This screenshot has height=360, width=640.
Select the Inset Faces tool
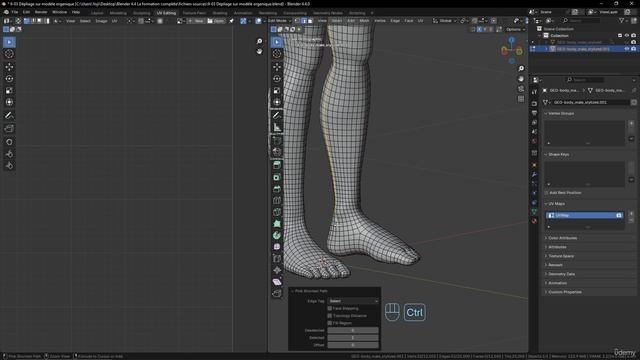pos(277,177)
